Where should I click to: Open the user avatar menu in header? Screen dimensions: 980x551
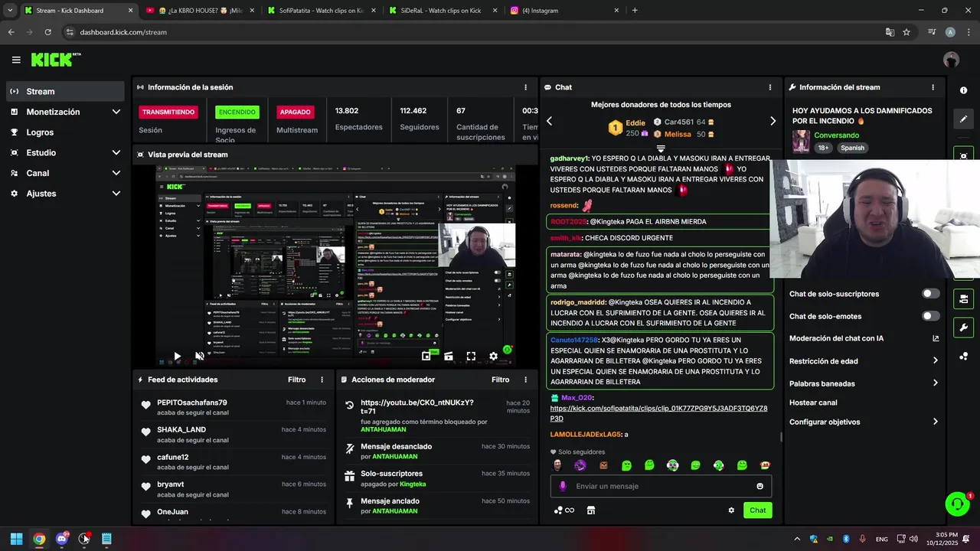pyautogui.click(x=951, y=60)
